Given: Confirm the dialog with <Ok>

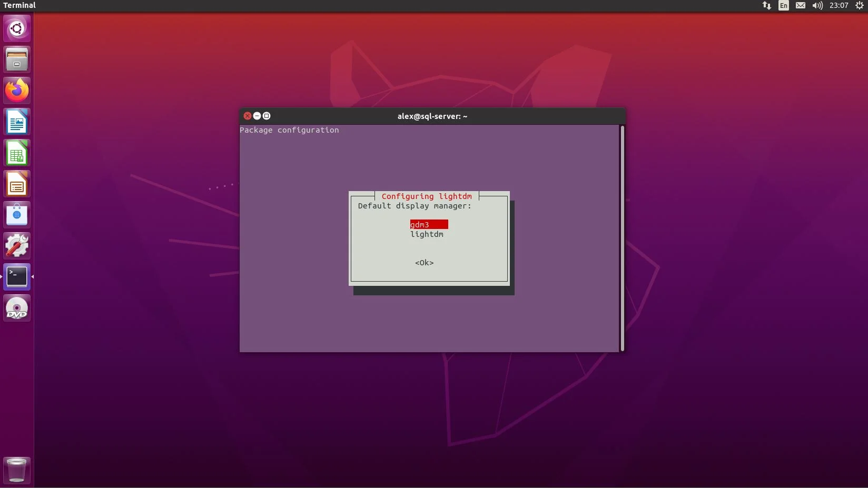Looking at the screenshot, I should tap(425, 263).
